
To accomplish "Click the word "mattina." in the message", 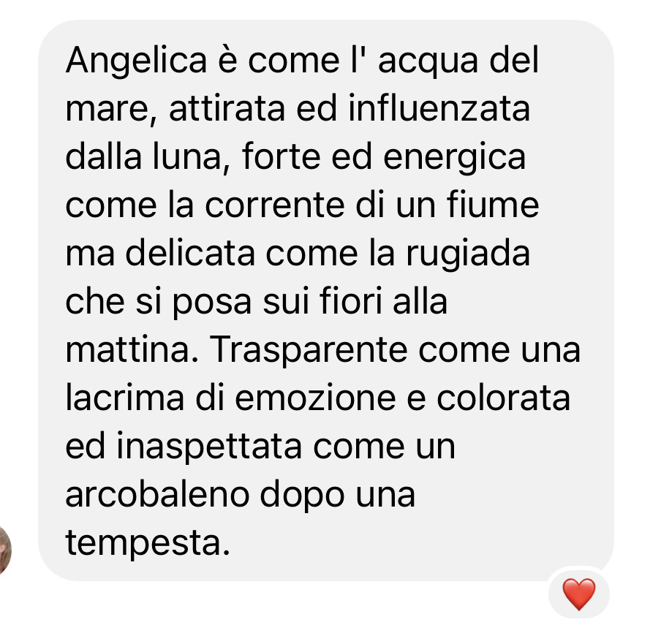I will click(x=132, y=351).
